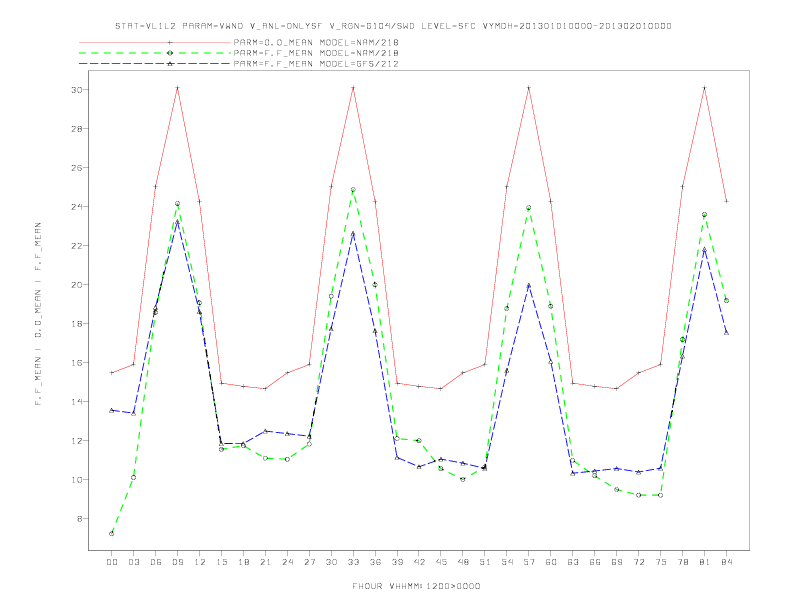Click x-axis tick label 21
The width and height of the screenshot is (792, 612).
click(265, 562)
